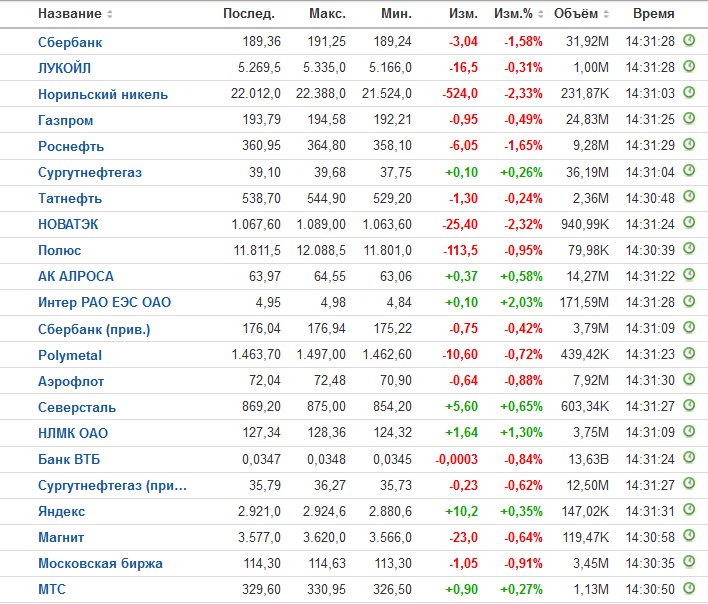Click the clock icon in the Банк ВТБ row
This screenshot has height=604, width=708.
click(689, 458)
